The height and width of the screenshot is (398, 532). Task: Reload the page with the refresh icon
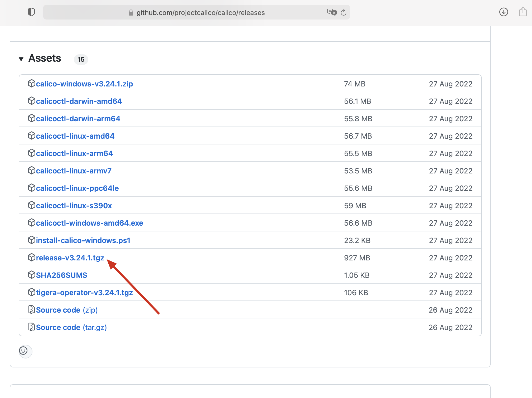pyautogui.click(x=344, y=12)
